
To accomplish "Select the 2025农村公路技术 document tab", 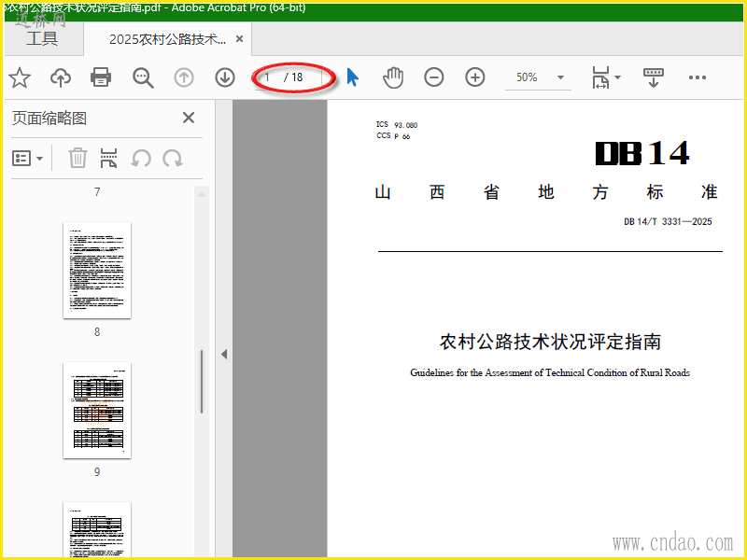I will [168, 39].
